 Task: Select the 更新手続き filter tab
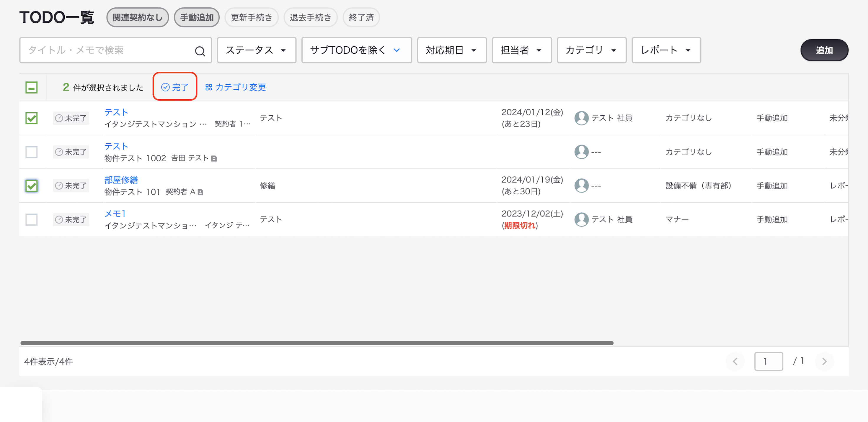coord(251,17)
